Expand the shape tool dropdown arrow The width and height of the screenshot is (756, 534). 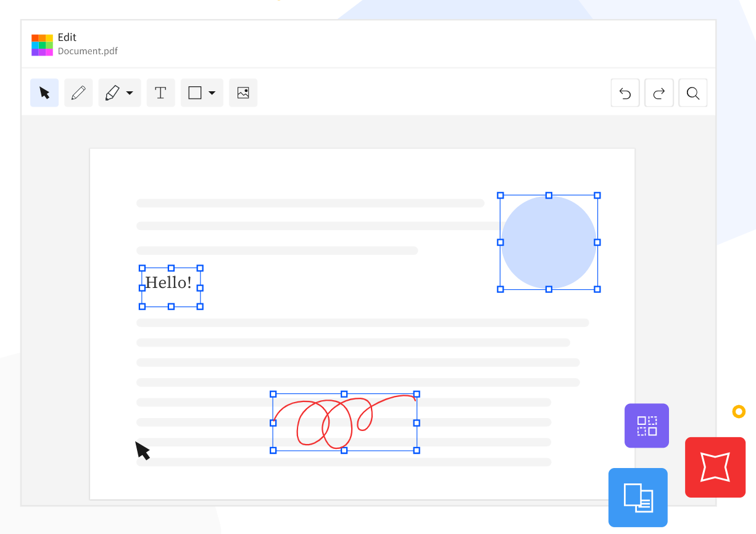212,93
